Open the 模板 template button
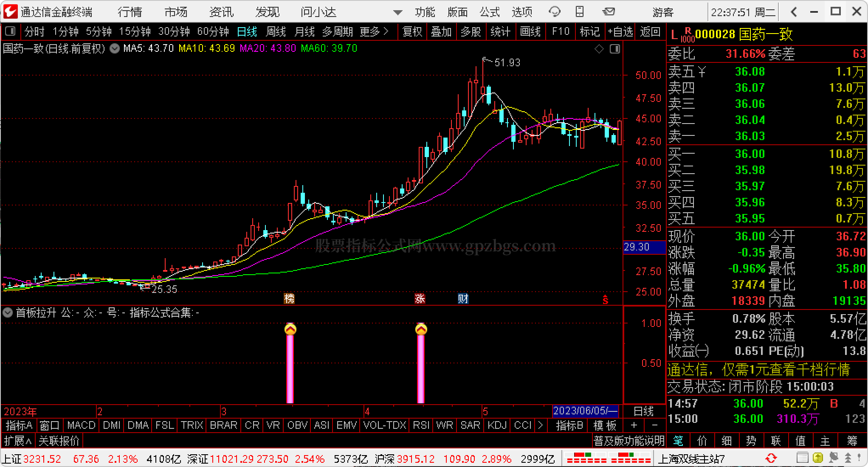868x467 pixels. tap(605, 425)
